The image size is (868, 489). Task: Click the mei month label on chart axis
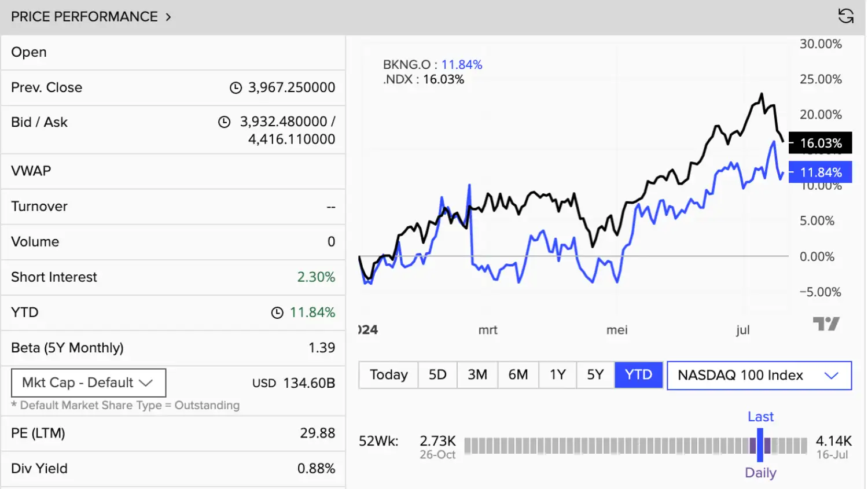pyautogui.click(x=617, y=330)
